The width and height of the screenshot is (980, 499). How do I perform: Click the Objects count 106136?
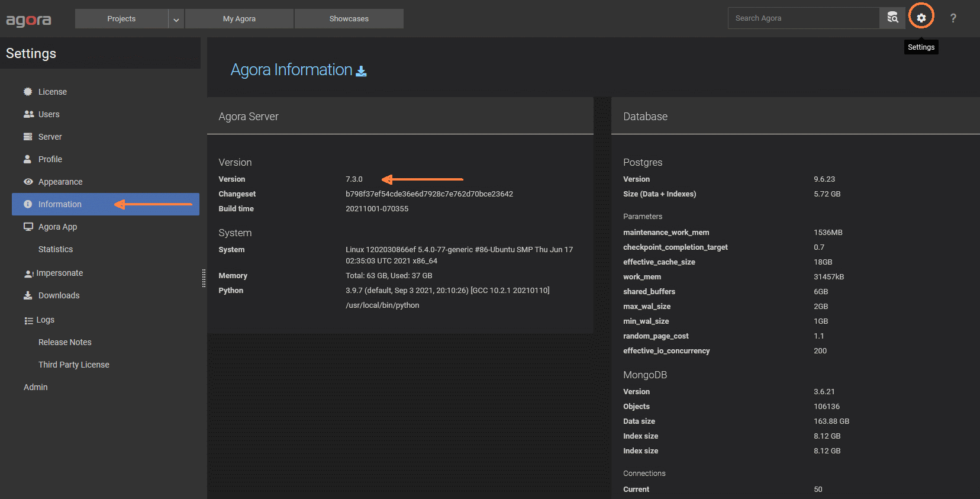click(827, 407)
